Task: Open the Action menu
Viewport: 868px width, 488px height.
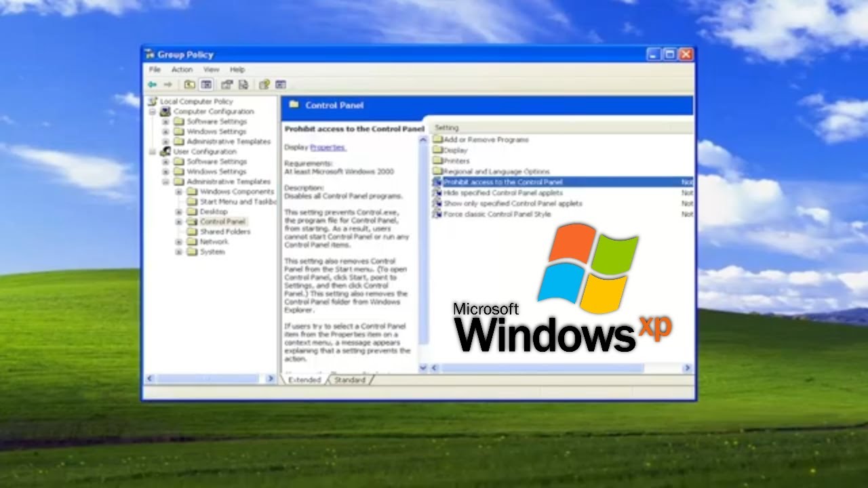Action: [x=182, y=70]
